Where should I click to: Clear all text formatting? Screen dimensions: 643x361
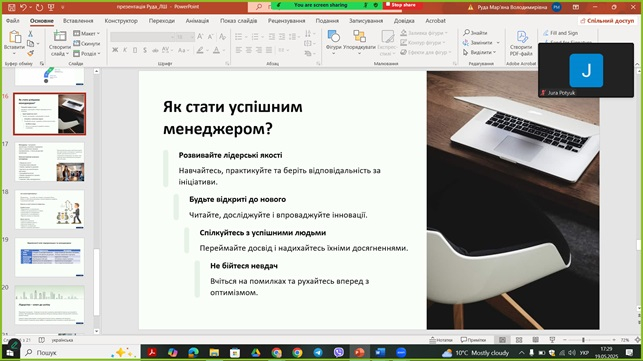click(x=222, y=37)
